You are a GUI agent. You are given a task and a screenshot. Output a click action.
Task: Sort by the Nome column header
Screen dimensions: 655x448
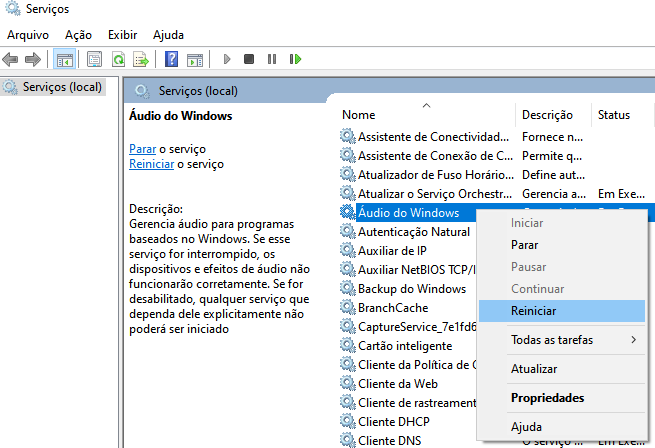[x=427, y=115]
